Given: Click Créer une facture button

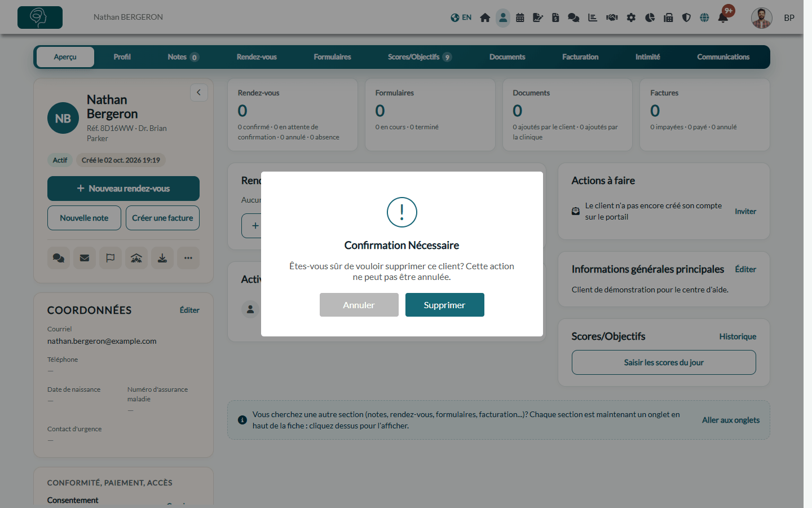Looking at the screenshot, I should (162, 218).
